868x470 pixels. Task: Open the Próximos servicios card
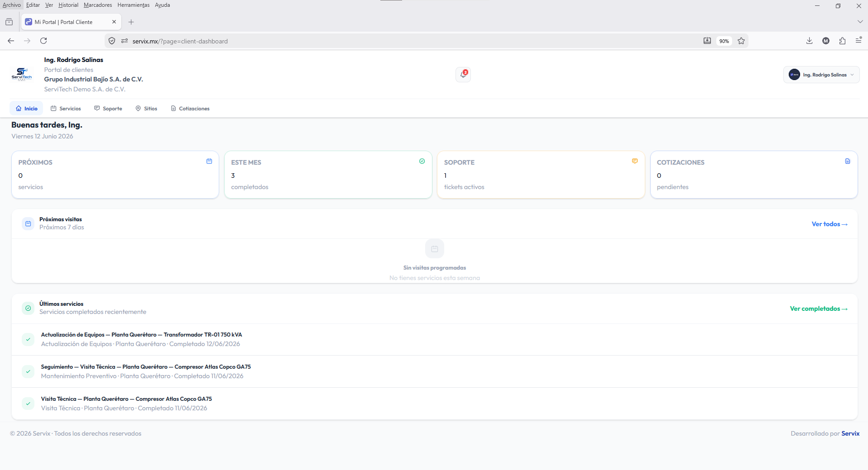pos(115,175)
